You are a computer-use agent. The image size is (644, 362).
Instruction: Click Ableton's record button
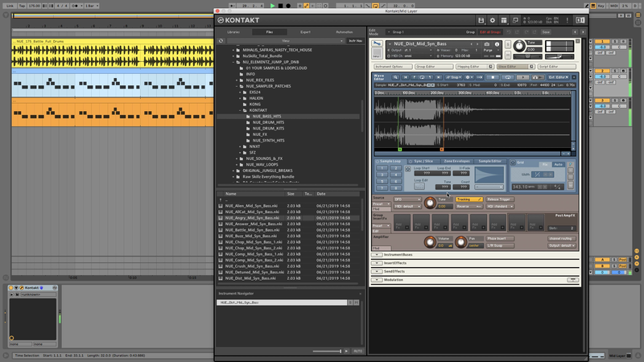click(288, 6)
